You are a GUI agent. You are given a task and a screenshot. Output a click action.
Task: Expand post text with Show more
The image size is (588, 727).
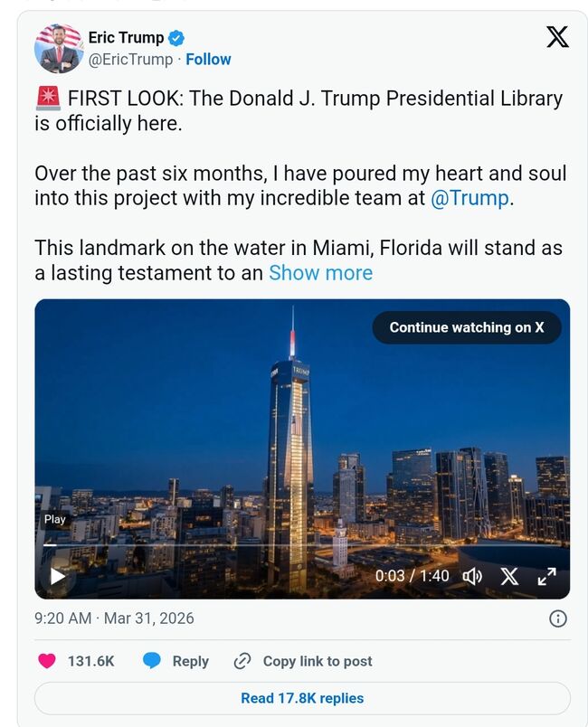coord(320,273)
